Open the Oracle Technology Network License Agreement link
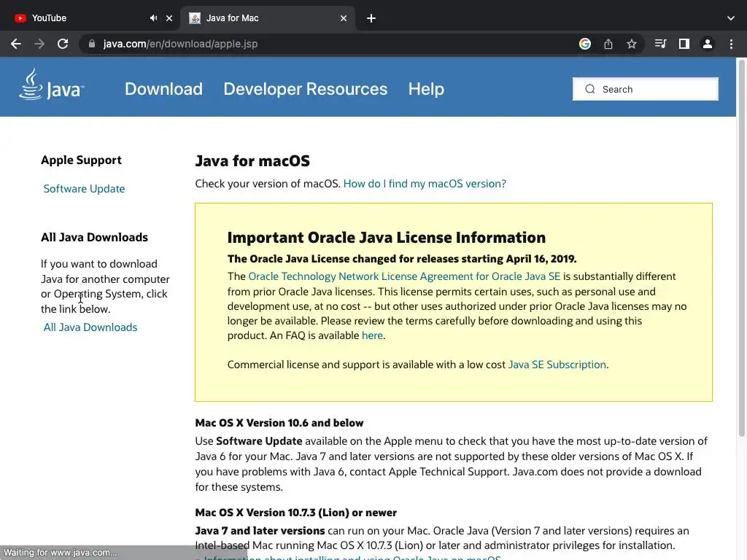The height and width of the screenshot is (560, 747). 404,276
